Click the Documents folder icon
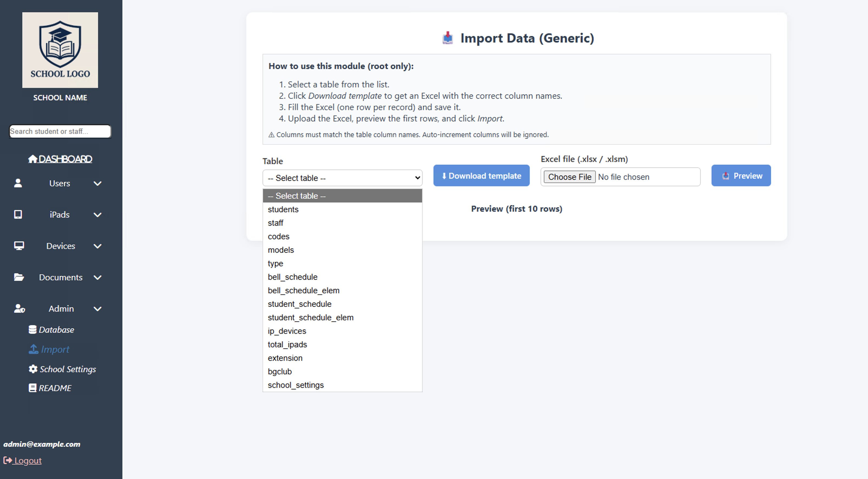 (19, 277)
